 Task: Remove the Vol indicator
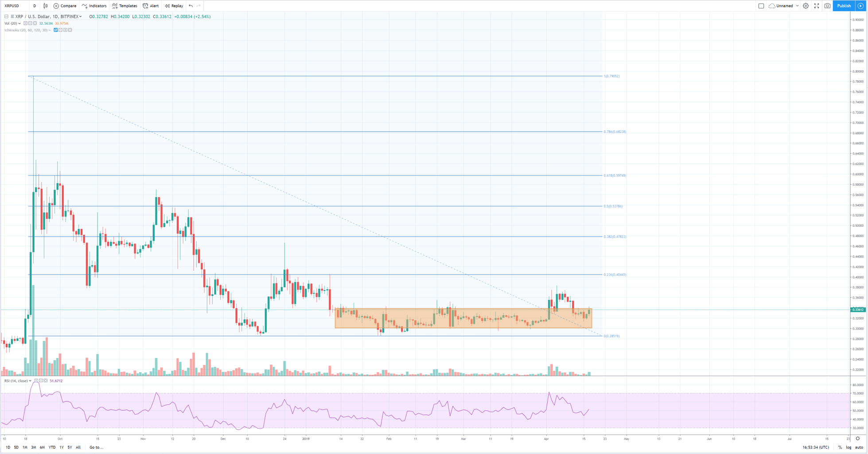(35, 23)
